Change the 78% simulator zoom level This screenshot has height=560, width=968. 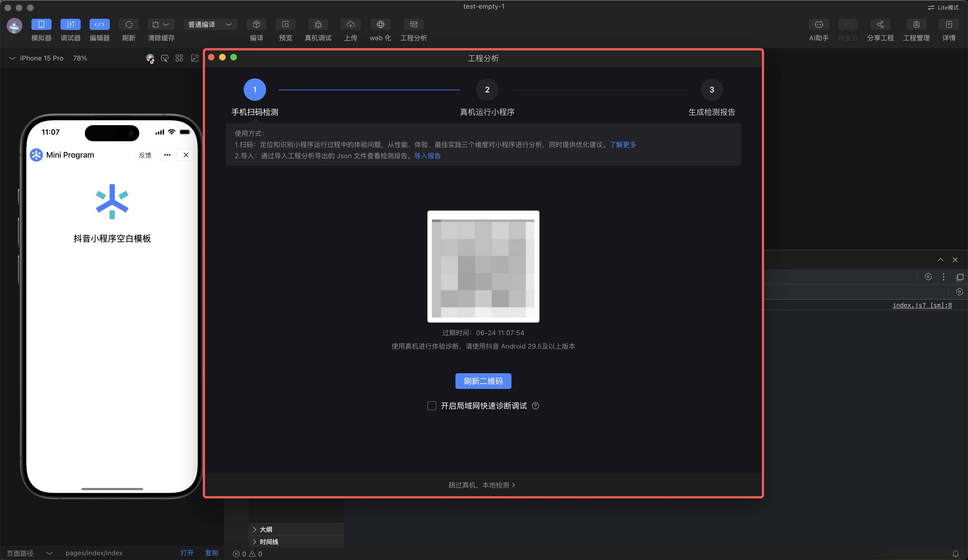[80, 58]
